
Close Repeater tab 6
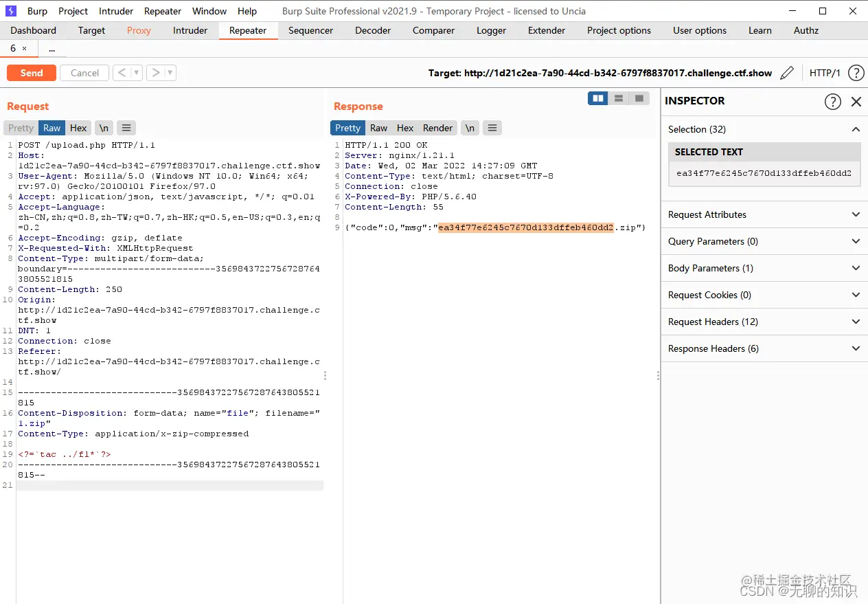[x=25, y=49]
